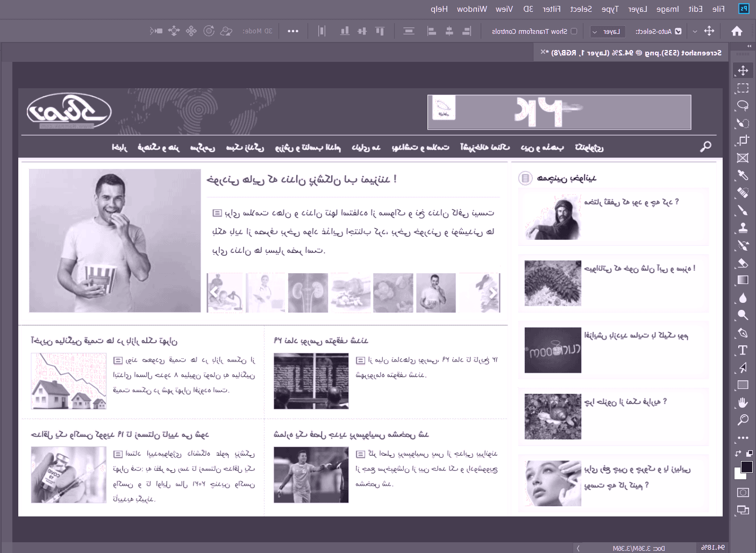Viewport: 756px width, 553px height.
Task: Switch to the Hand tool
Action: pyautogui.click(x=743, y=402)
